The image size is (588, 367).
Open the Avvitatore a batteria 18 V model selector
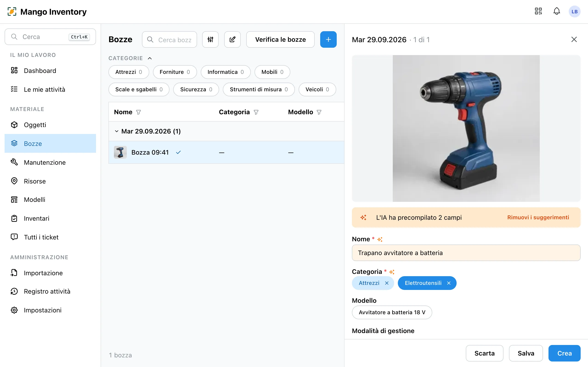[x=392, y=312]
